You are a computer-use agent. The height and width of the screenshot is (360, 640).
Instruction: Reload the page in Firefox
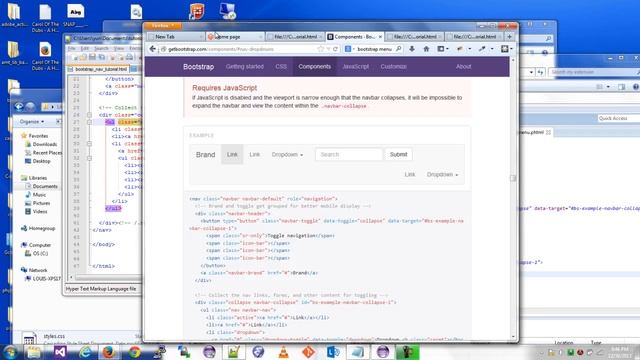click(x=336, y=49)
